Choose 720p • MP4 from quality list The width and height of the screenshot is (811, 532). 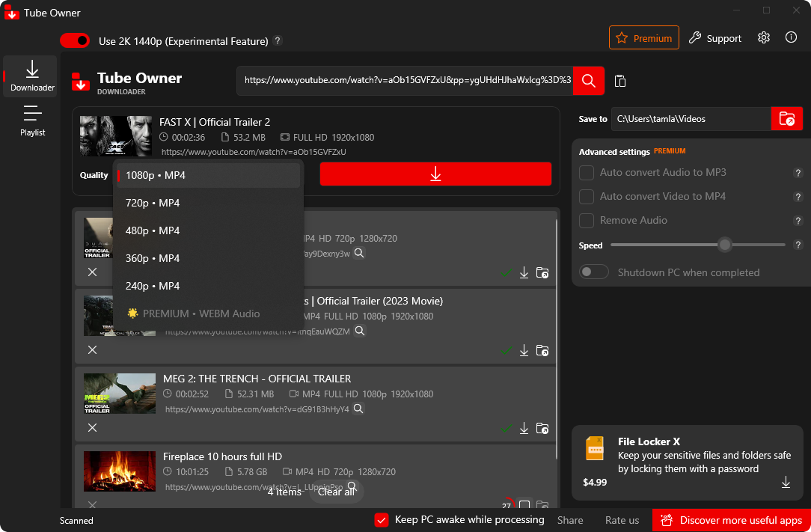(x=208, y=203)
